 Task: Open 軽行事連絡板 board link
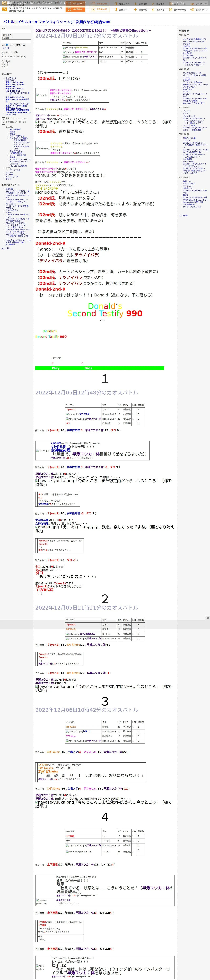pyautogui.click(x=15, y=129)
